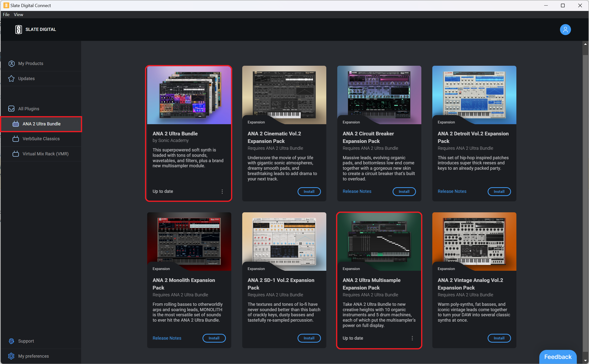This screenshot has height=364, width=589.
Task: Open more options on ANA 2 Ultra Bundle card
Action: pyautogui.click(x=222, y=192)
